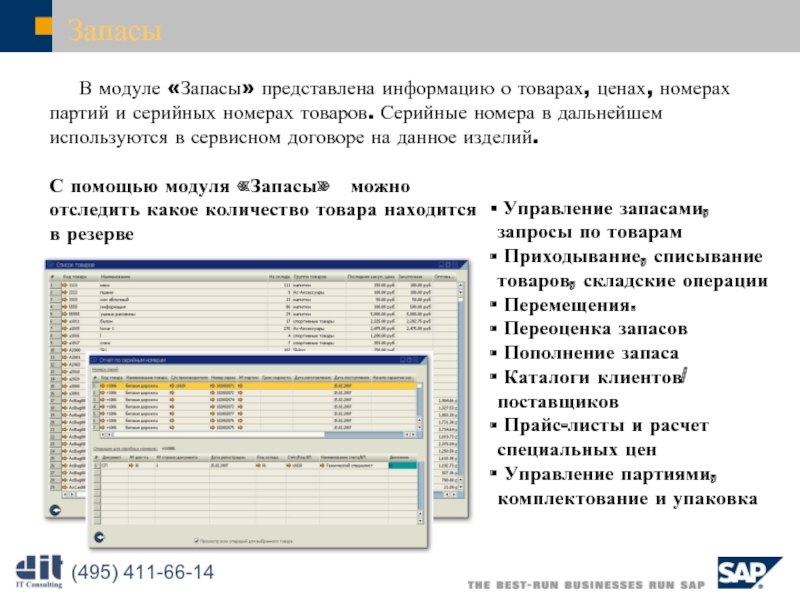Click the SAP logo
Viewport: 800px width, 600px height.
click(749, 572)
